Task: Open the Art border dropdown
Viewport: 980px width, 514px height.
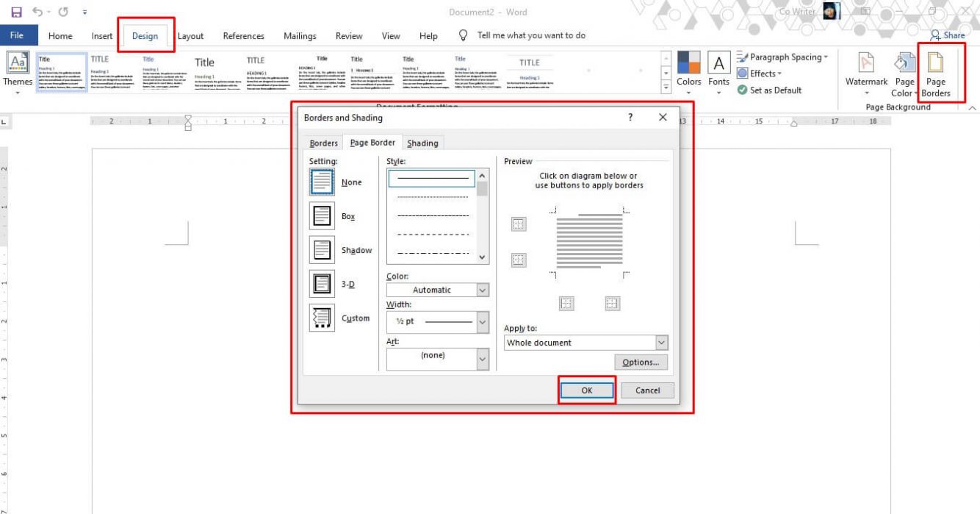Action: point(483,359)
